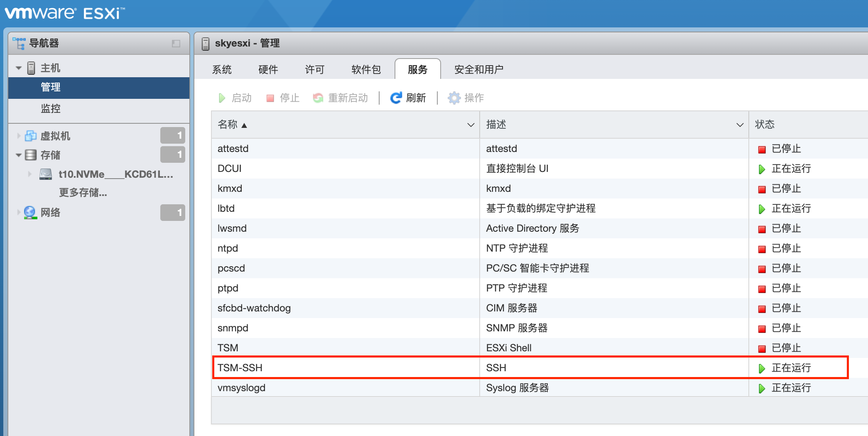Open the More Storage link
The width and height of the screenshot is (868, 436).
83,193
